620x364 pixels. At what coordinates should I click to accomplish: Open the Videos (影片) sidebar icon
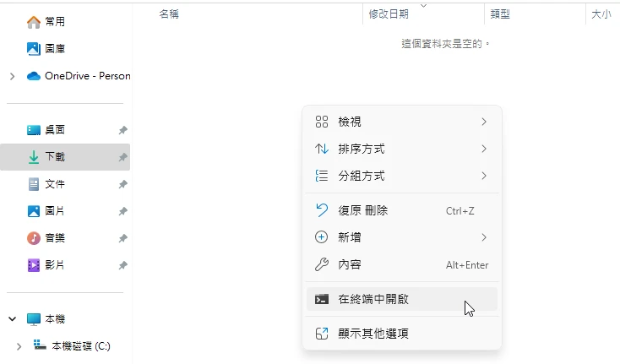pos(34,265)
